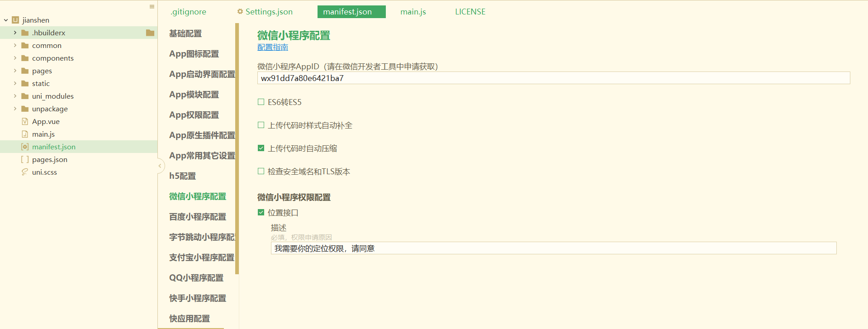This screenshot has height=329, width=868.
Task: Expand the uni_modules folder chevron
Action: pos(15,96)
